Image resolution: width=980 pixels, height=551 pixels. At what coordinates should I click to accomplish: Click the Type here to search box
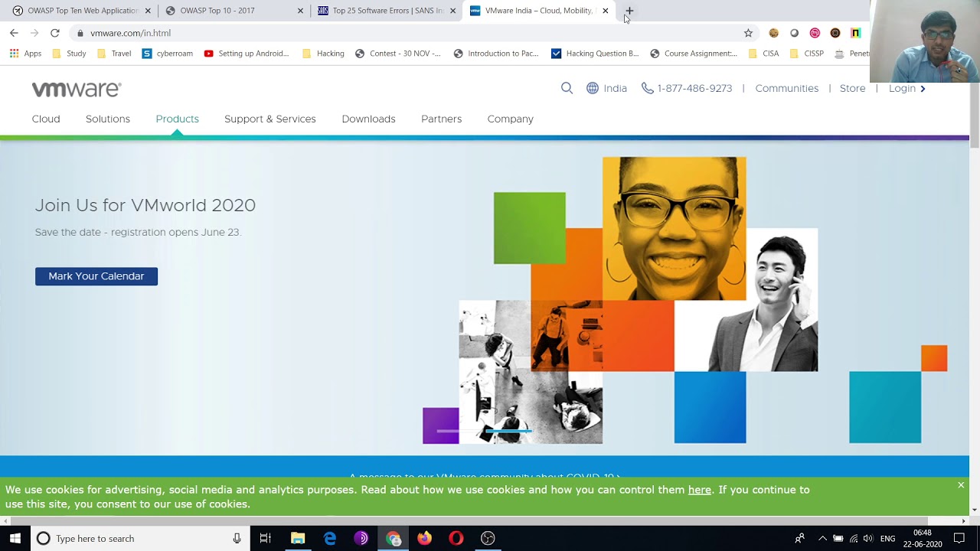[140, 539]
